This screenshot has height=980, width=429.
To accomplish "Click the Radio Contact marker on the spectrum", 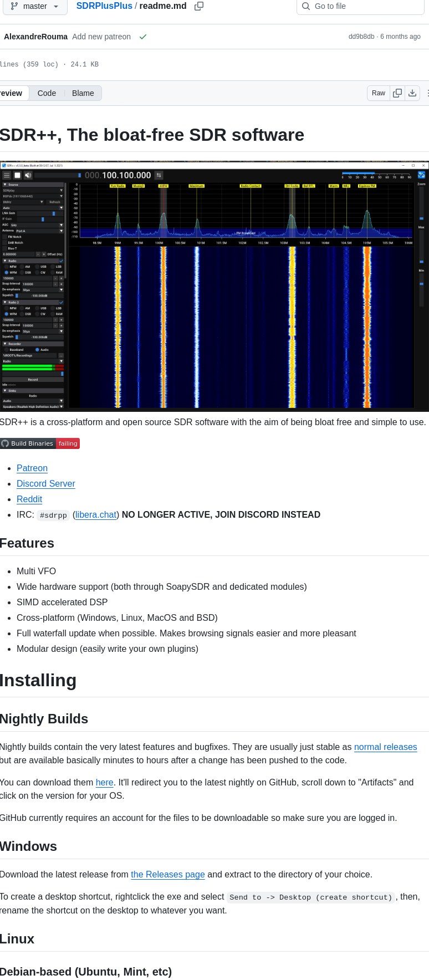I will (250, 186).
